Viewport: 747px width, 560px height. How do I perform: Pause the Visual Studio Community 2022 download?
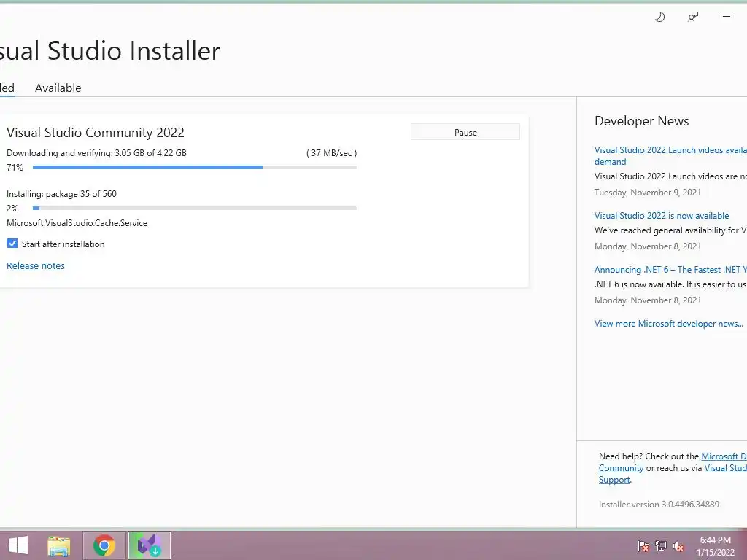465,132
